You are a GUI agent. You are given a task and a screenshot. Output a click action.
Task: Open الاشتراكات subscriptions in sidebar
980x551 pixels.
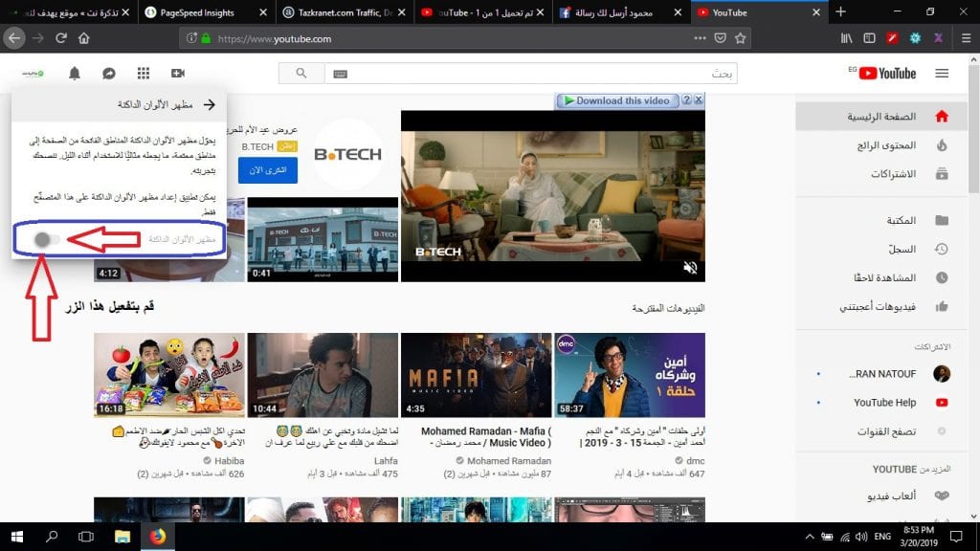[x=880, y=174]
